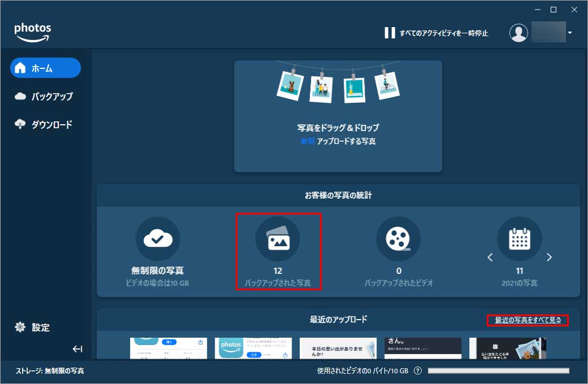This screenshot has height=384, width=588.
Task: Click 最近の写真をすべて見る link
Action: click(528, 320)
